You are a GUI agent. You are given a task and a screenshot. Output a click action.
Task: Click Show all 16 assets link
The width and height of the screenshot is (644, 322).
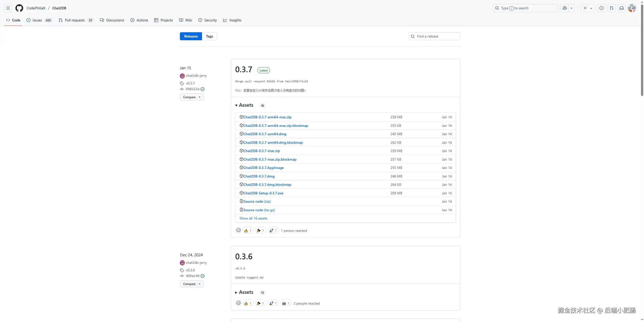click(x=253, y=218)
